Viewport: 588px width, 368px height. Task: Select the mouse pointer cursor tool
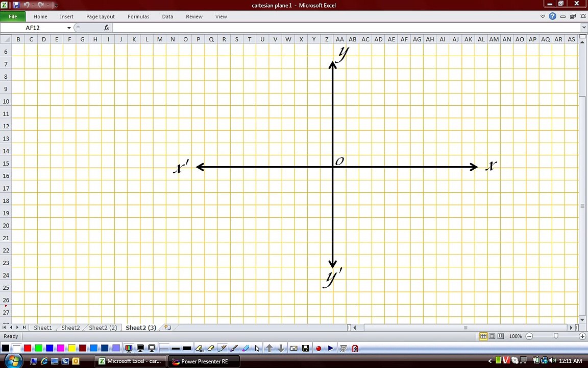pyautogui.click(x=257, y=349)
